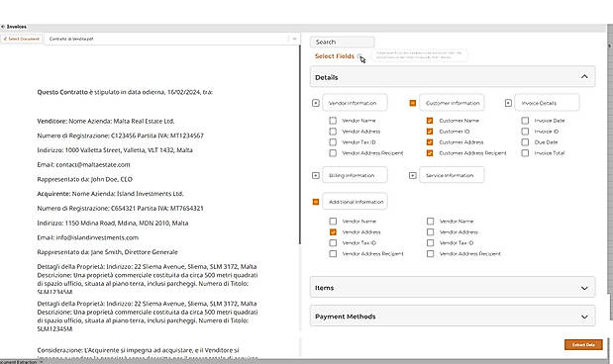Click the Invoices title in the header
The width and height of the screenshot is (613, 364).
click(x=17, y=27)
